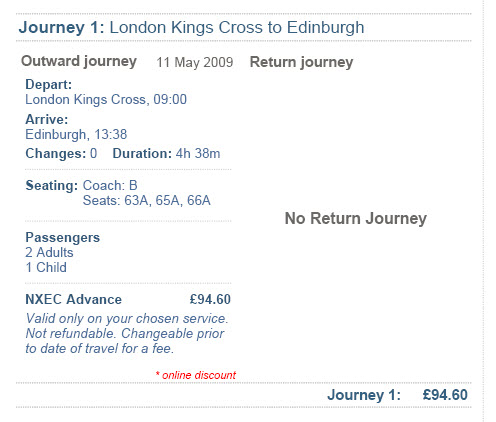Click the red online discount note
Image resolution: width=496 pixels, height=422 pixels.
(196, 375)
